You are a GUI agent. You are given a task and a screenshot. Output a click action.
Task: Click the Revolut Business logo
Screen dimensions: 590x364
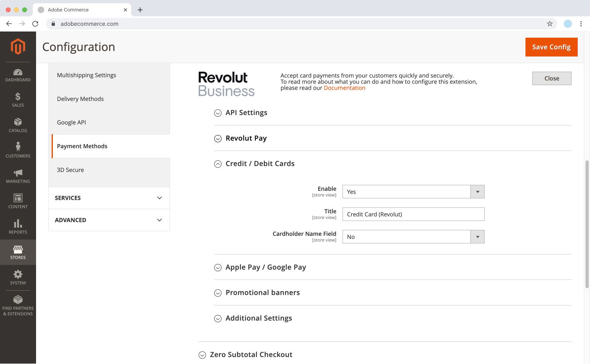pos(226,84)
